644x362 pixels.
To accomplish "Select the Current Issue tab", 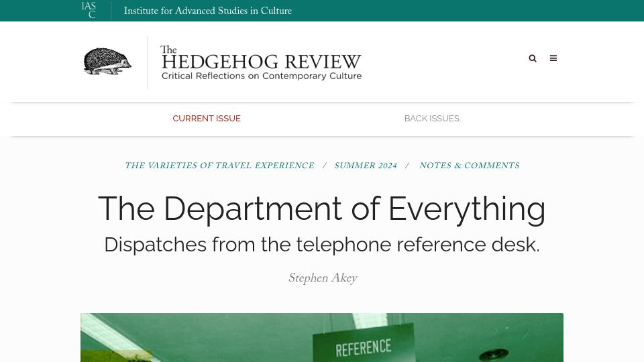I will pyautogui.click(x=207, y=119).
